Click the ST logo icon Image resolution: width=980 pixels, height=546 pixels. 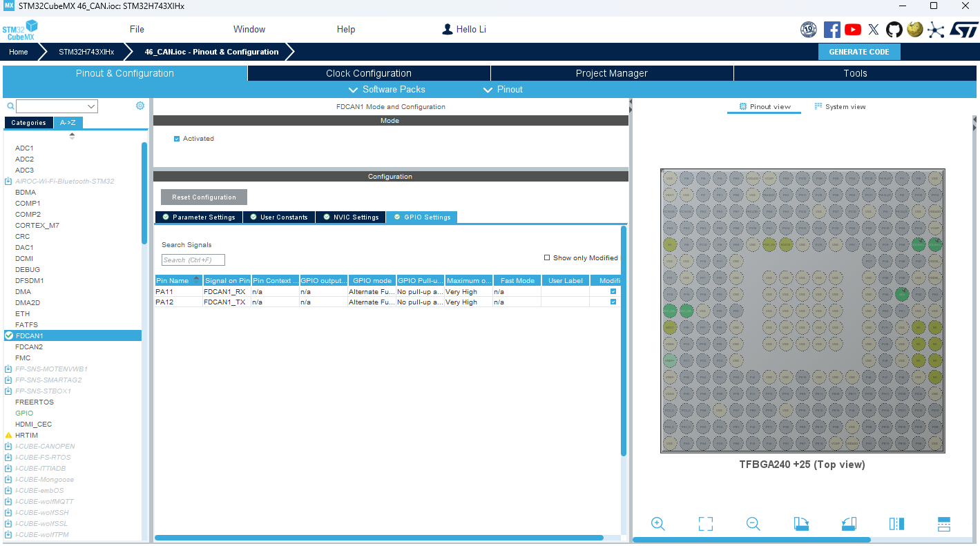pos(963,30)
